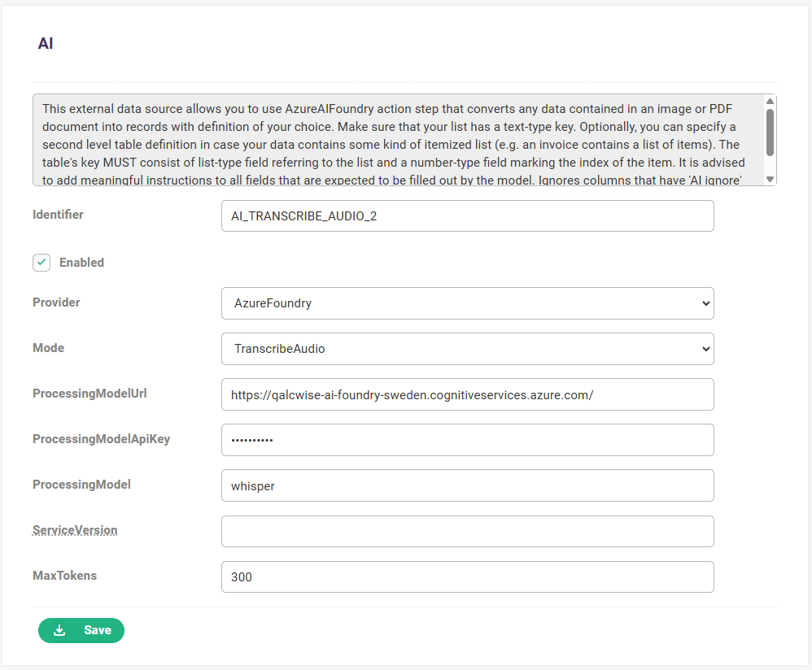Click into the ProcessingModelUrl input
The image size is (812, 670).
(x=468, y=394)
